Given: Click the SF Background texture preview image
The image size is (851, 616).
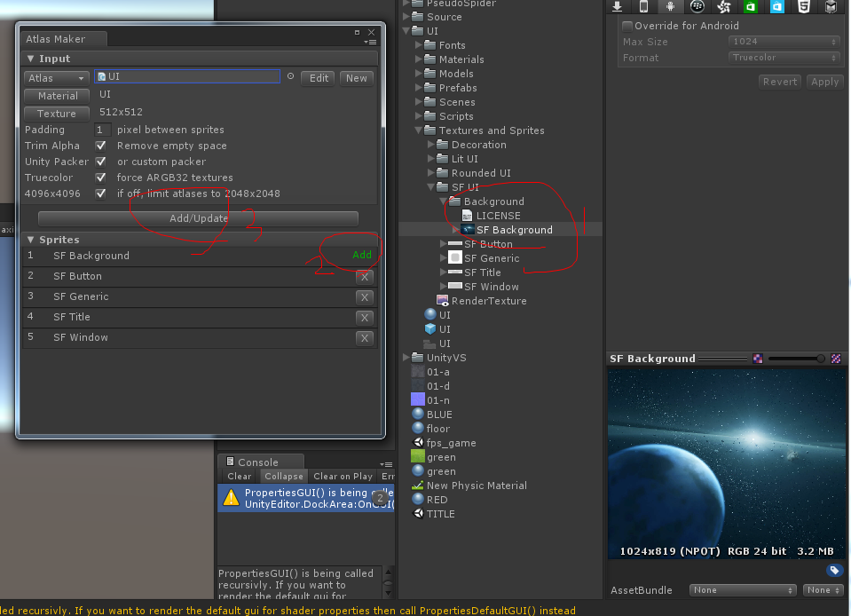Looking at the screenshot, I should tap(728, 464).
